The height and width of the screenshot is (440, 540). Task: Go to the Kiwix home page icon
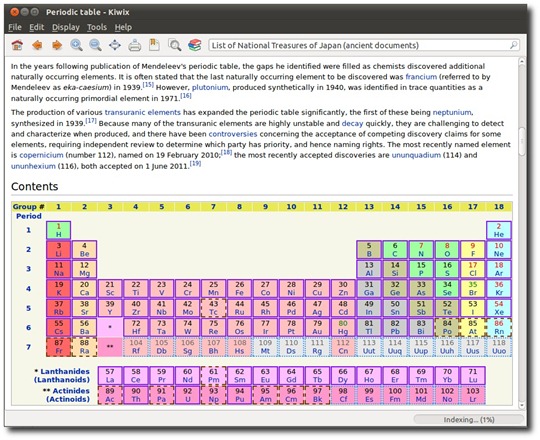[x=17, y=45]
